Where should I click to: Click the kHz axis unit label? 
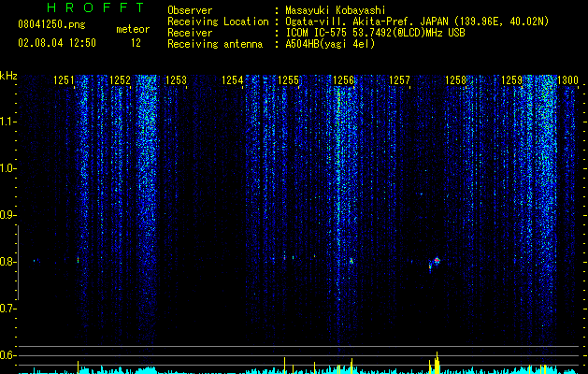pyautogui.click(x=8, y=76)
